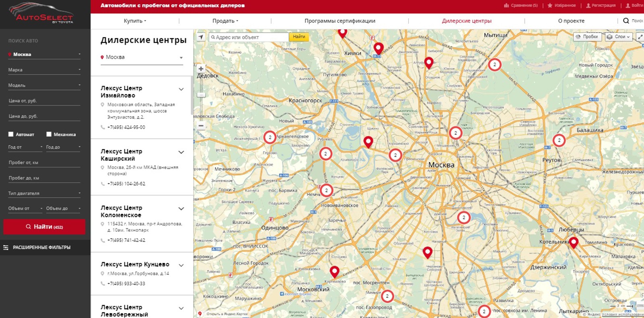Click the cluster marker near Мытищи
This screenshot has width=644, height=318.
pos(495,64)
